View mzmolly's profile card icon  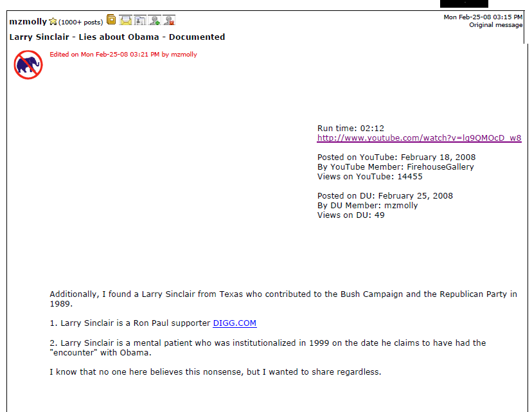click(140, 21)
